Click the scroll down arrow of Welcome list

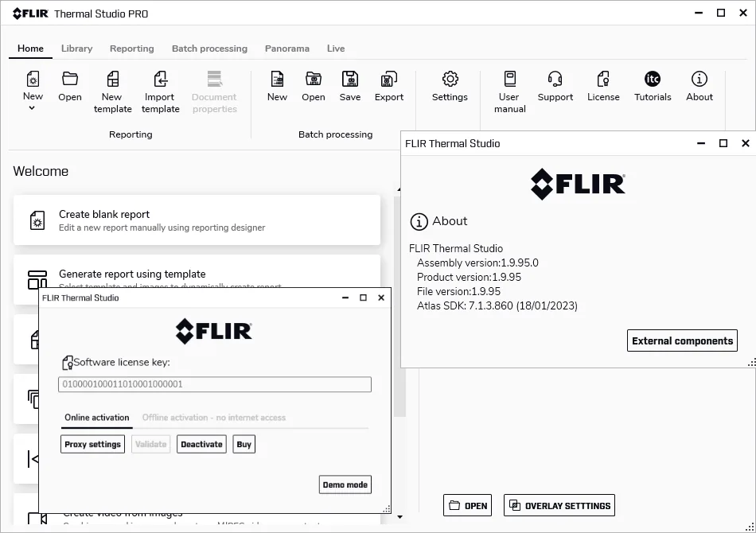click(399, 517)
